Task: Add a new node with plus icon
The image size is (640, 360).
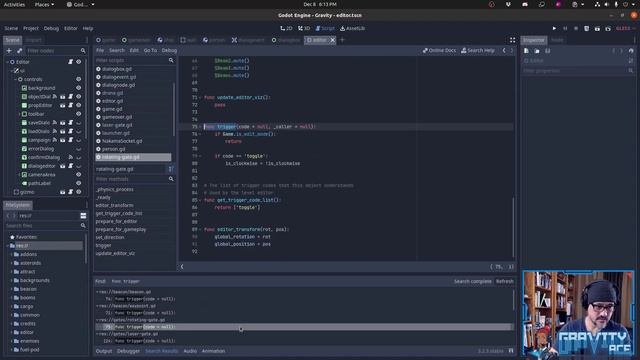Action: point(9,51)
